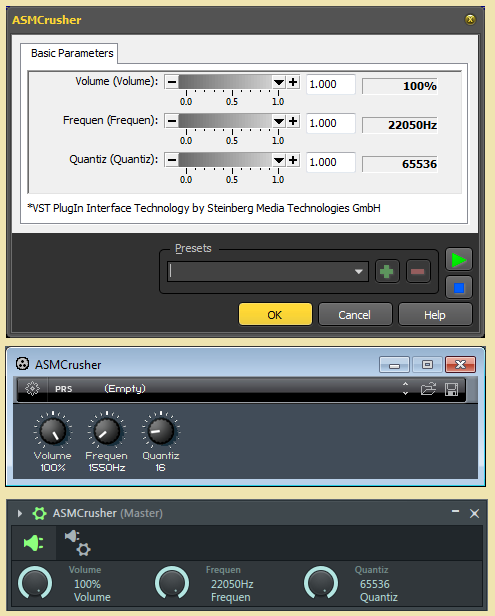
Task: Click the 100% Volume readout in top window
Action: tap(400, 86)
